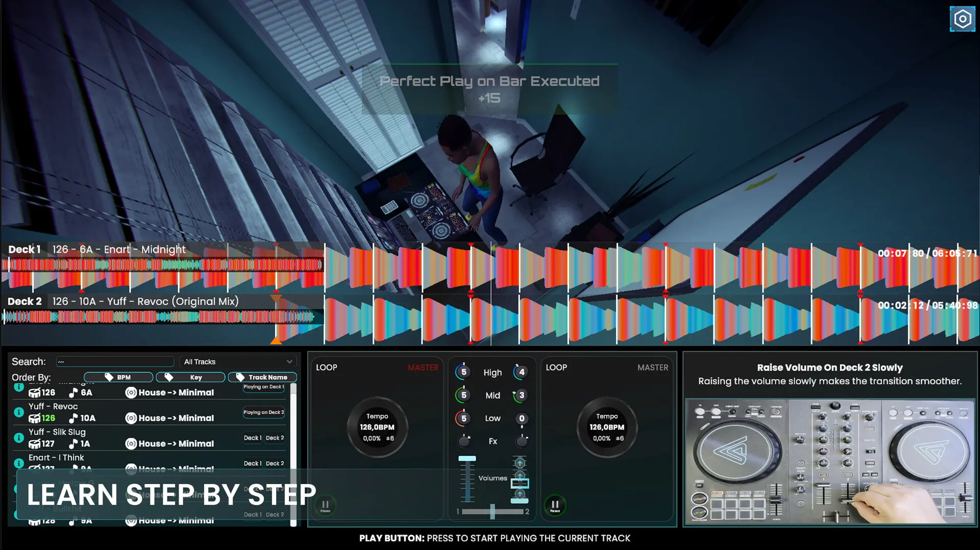Load Enart - I Think onto Deck 1

[252, 464]
